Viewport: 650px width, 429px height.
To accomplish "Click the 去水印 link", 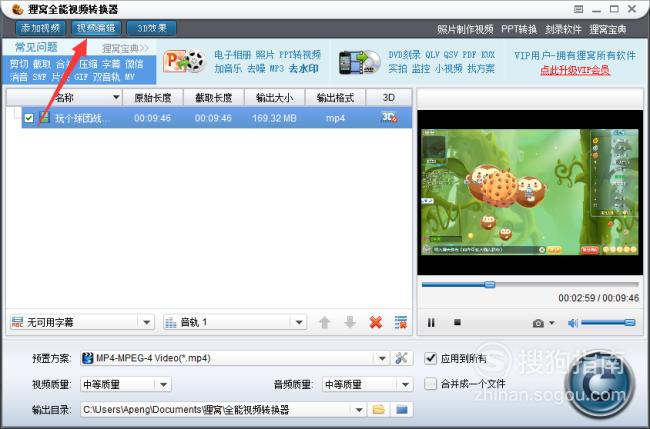I will click(x=303, y=68).
